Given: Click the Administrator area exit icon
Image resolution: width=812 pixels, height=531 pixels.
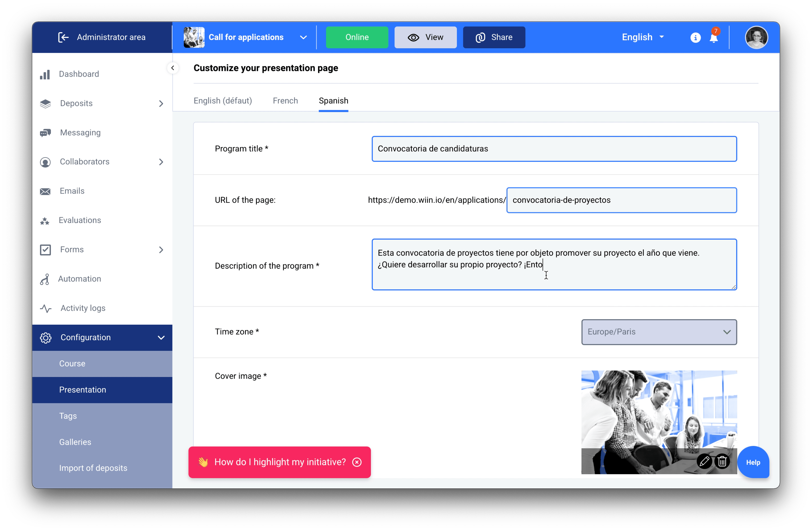Looking at the screenshot, I should (64, 37).
